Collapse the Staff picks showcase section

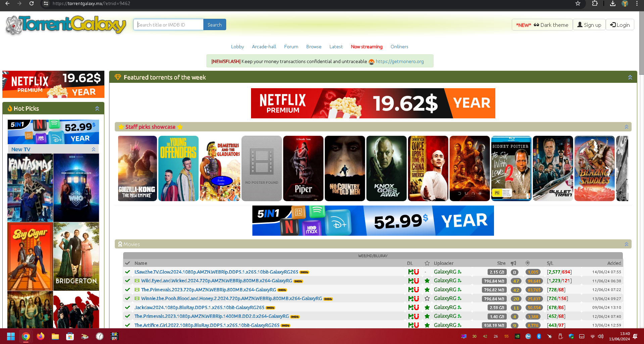[x=626, y=127]
